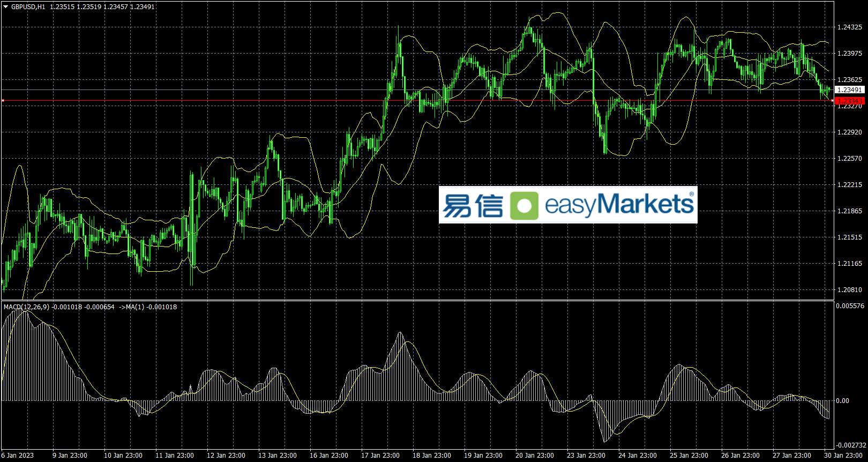Screen dimensions: 868x462
Task: Click the MACD scale minimum -0.002732
Action: tap(851, 445)
